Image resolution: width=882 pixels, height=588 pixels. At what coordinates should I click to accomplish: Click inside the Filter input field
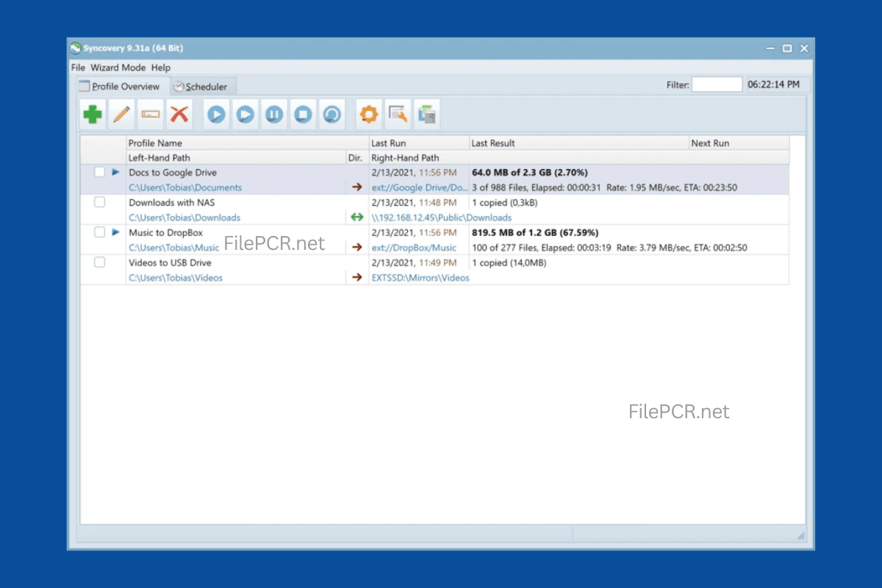point(717,85)
